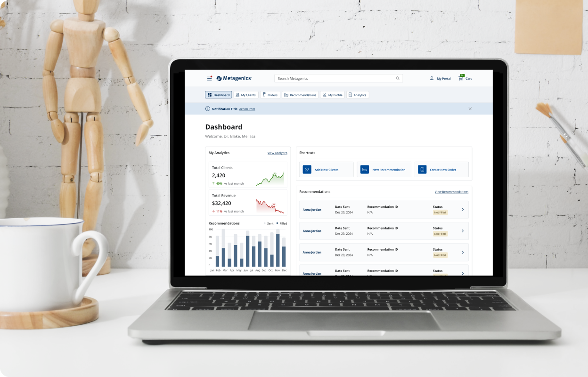Click the My Portal user icon

(432, 79)
